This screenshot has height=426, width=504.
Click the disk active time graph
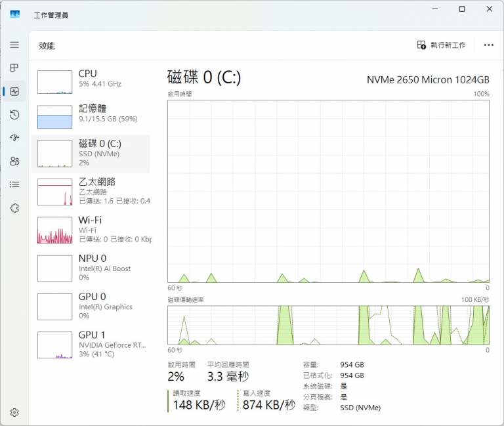point(328,190)
